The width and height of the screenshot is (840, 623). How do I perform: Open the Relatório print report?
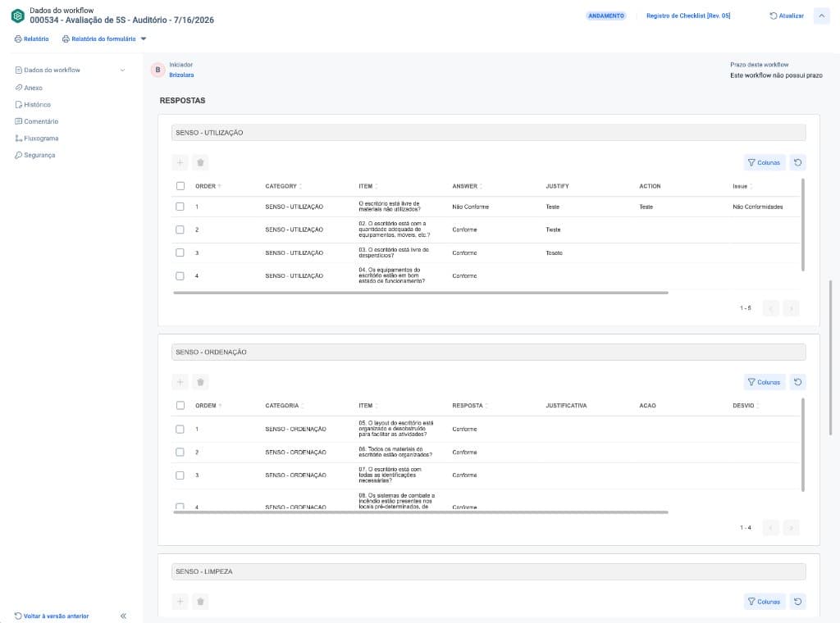[x=32, y=39]
